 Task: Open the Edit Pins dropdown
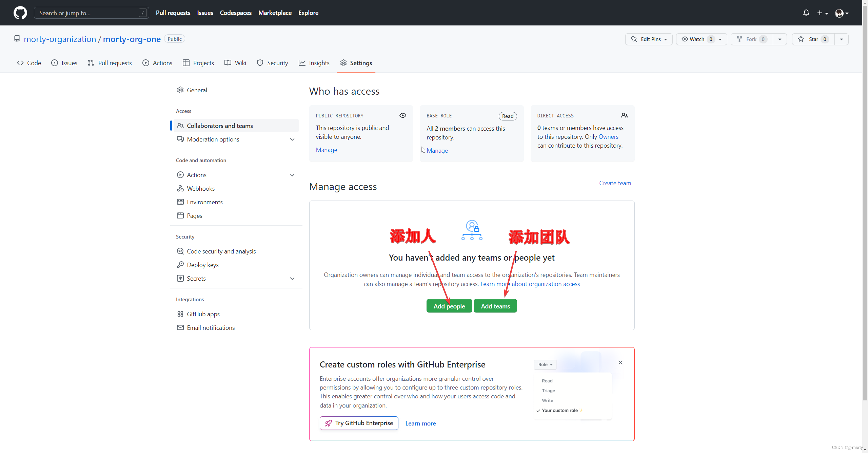(649, 39)
